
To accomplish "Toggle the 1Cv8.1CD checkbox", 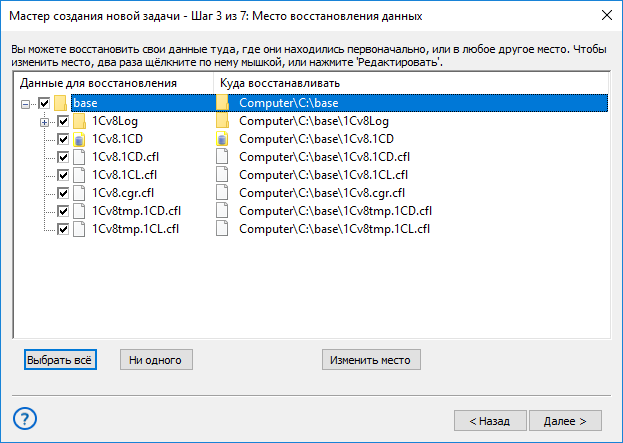I will [63, 139].
